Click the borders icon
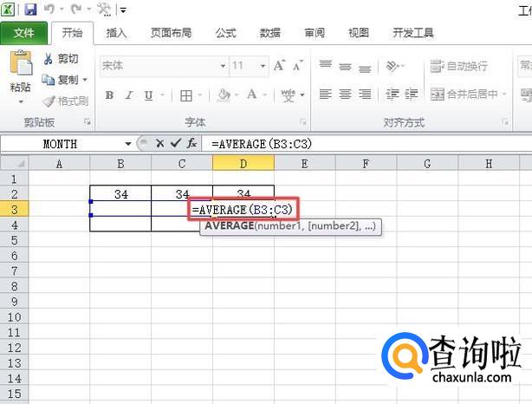 [x=186, y=95]
